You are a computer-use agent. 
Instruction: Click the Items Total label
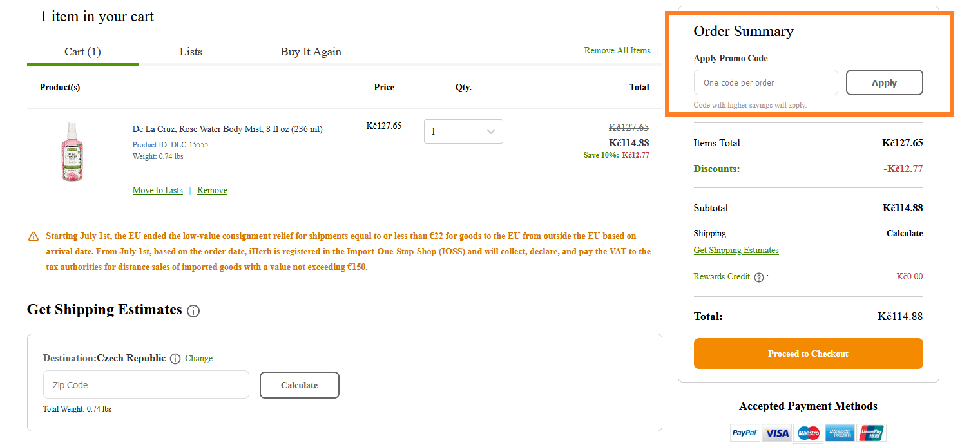(x=718, y=143)
